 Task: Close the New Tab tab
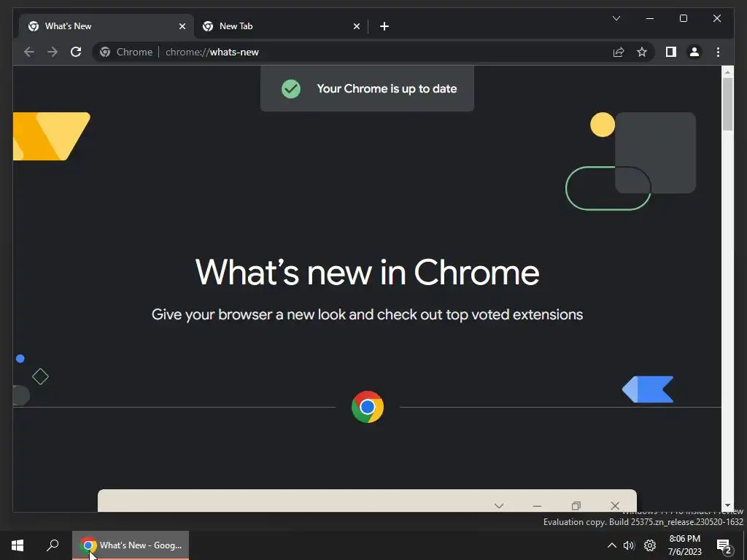(x=356, y=26)
